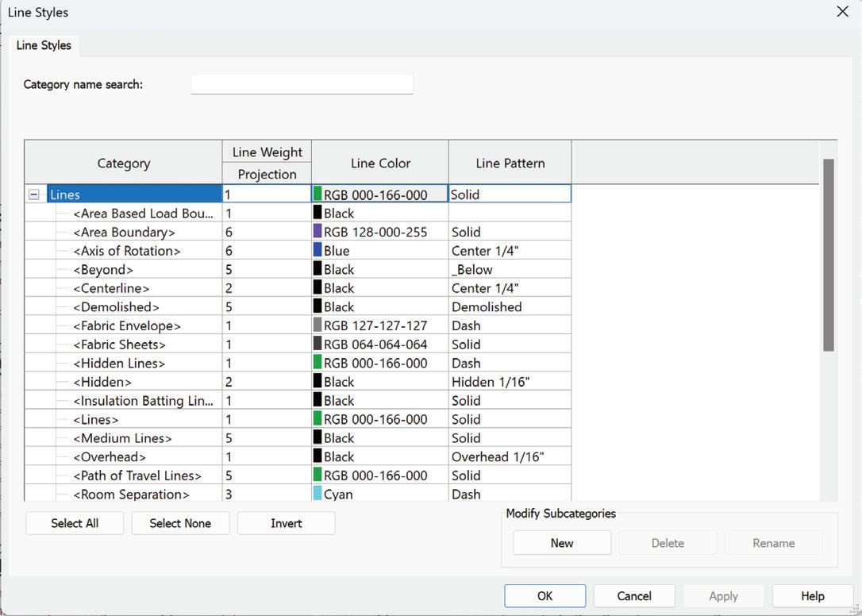Click the Category column header
This screenshot has width=862, height=616.
(x=124, y=163)
